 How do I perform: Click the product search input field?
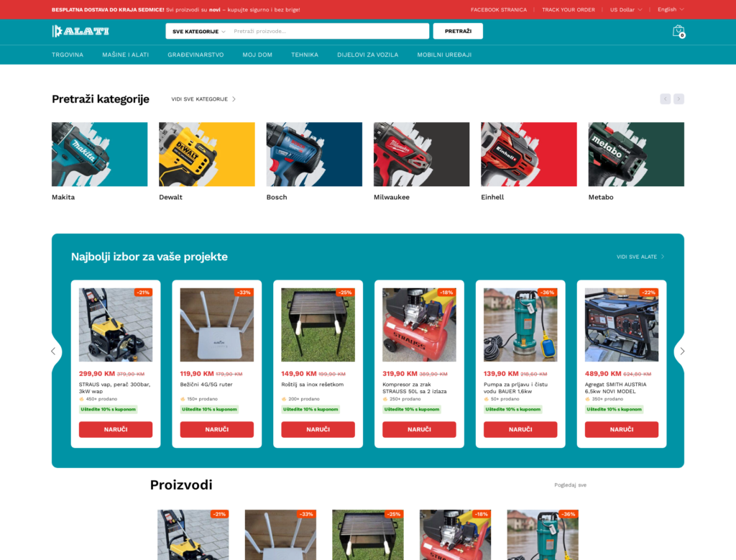point(329,32)
